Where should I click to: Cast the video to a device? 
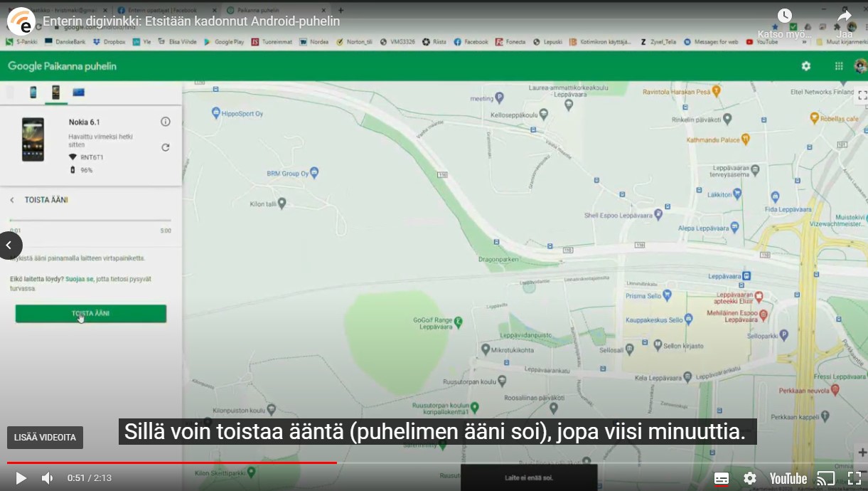(825, 478)
